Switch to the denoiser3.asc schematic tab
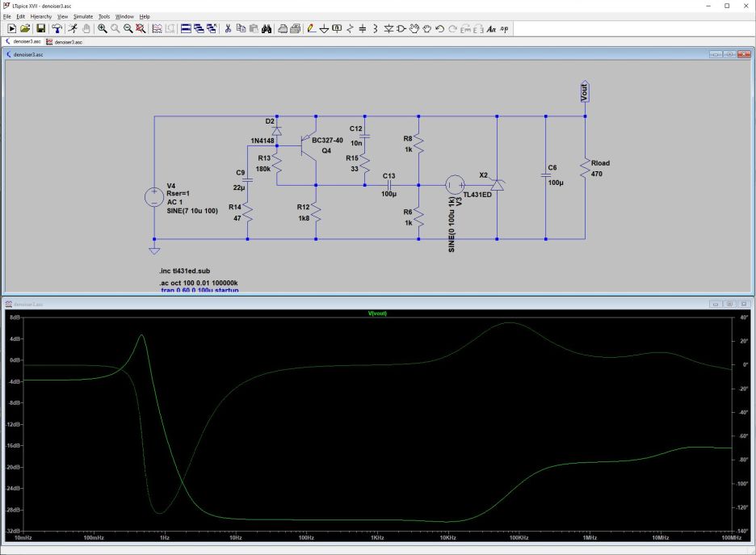Image resolution: width=756 pixels, height=555 pixels. pyautogui.click(x=23, y=41)
